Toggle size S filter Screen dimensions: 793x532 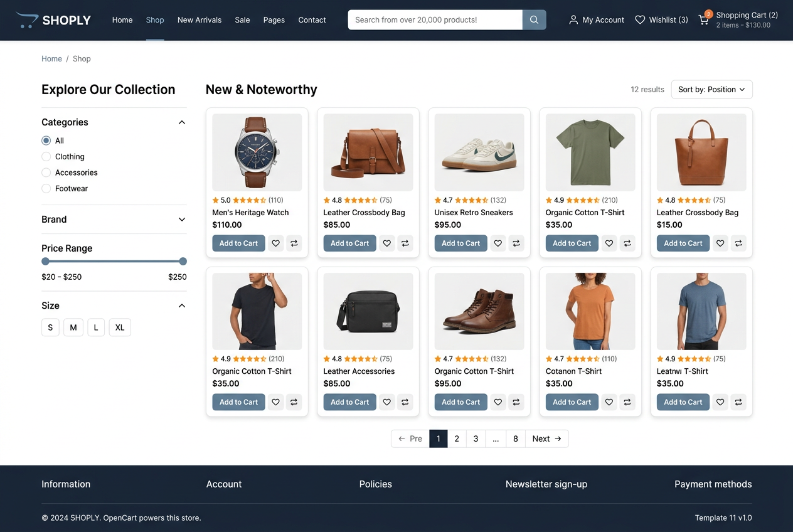click(x=50, y=327)
